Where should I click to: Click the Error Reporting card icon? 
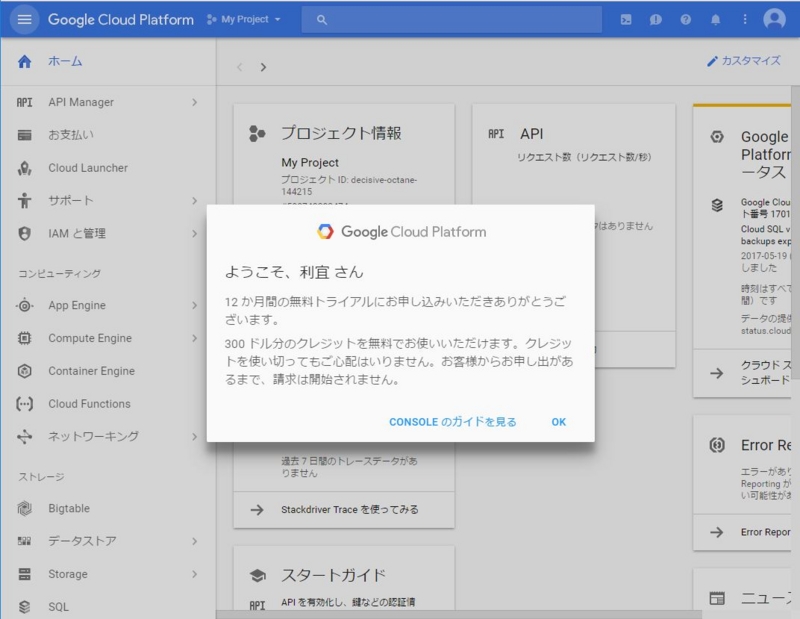[x=717, y=445]
